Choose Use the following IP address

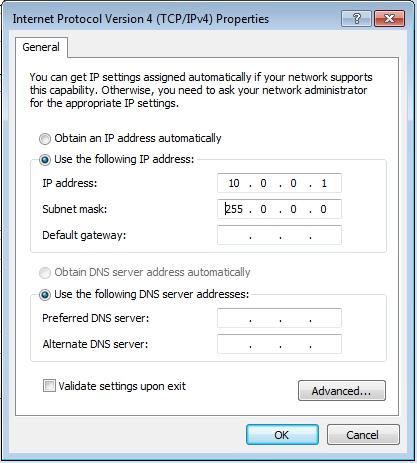pyautogui.click(x=45, y=160)
